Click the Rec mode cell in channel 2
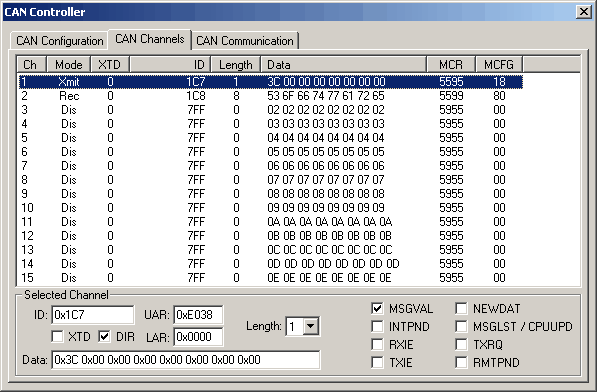Image resolution: width=597 pixels, height=392 pixels. 69,96
